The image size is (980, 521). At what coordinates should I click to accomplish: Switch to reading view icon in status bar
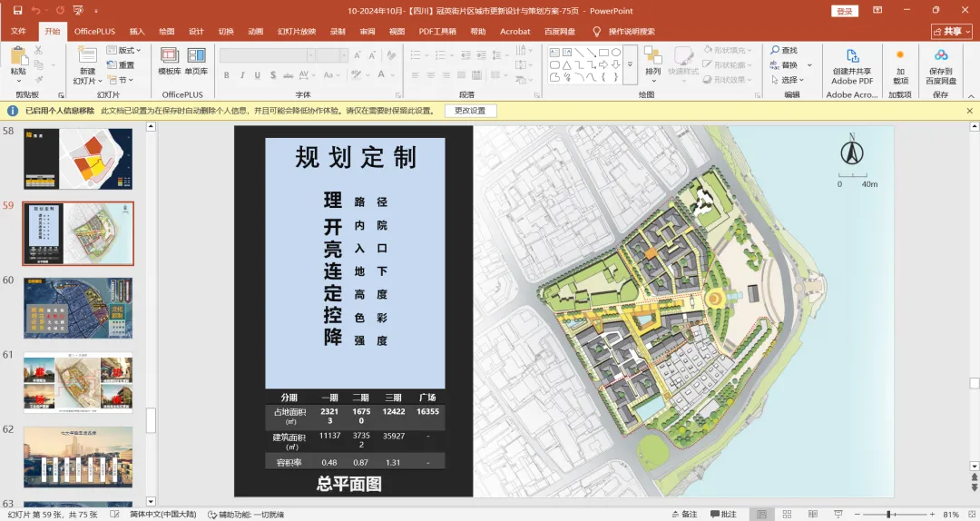point(812,514)
